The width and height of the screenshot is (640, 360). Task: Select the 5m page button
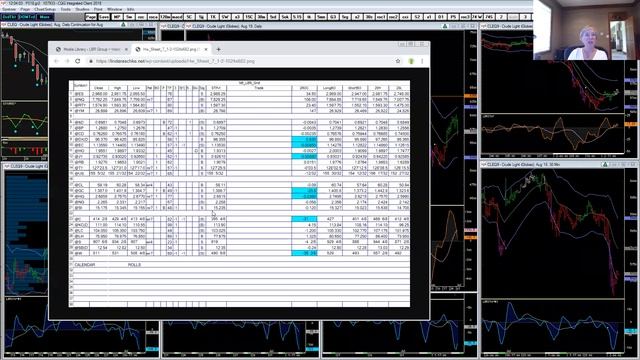click(x=129, y=17)
